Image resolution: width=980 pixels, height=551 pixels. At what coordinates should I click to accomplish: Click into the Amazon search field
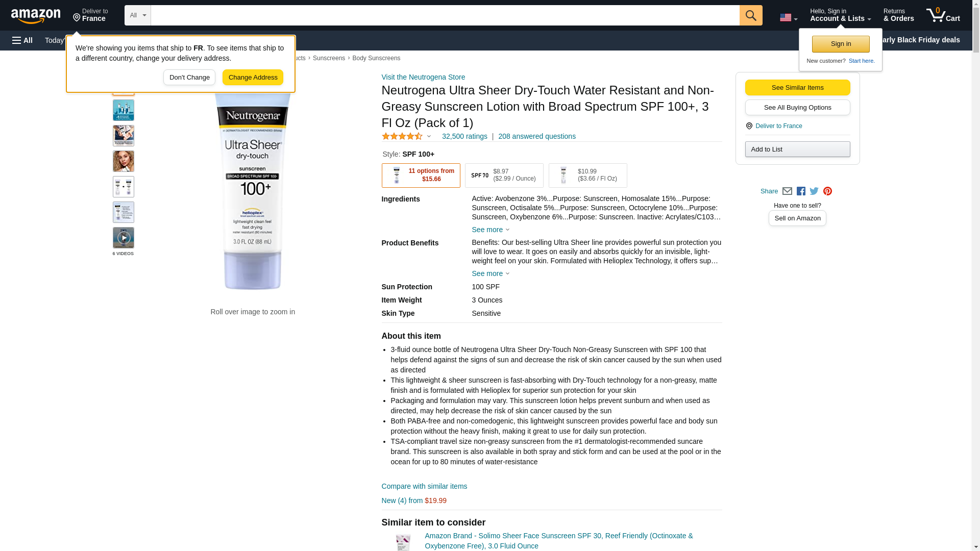(x=445, y=15)
